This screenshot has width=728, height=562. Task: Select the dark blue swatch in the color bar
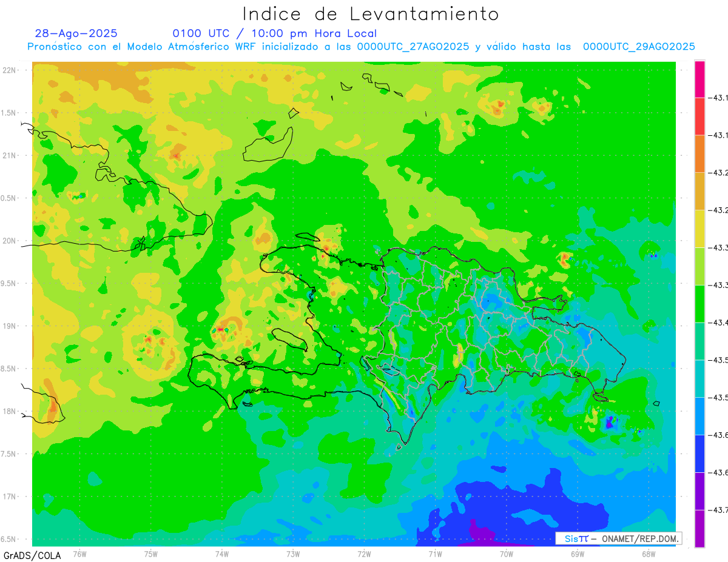[x=699, y=453]
